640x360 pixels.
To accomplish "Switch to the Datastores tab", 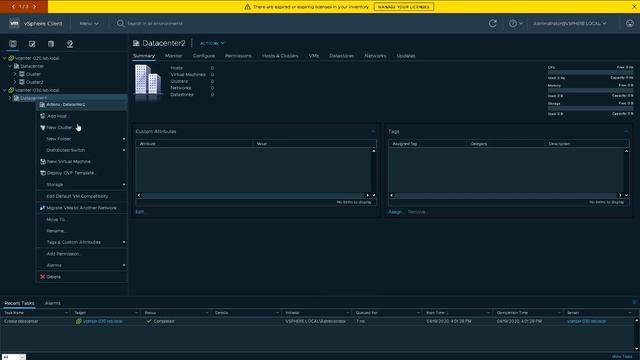I will coord(341,56).
